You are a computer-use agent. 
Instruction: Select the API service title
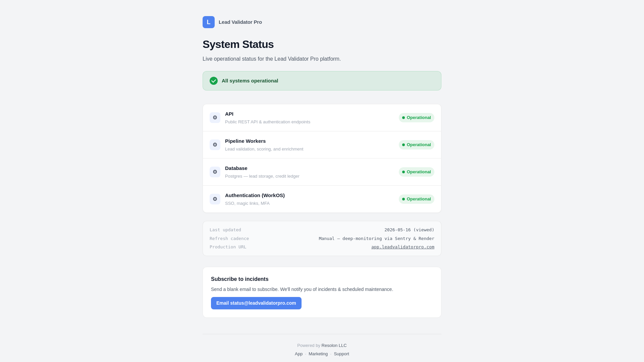(x=229, y=114)
